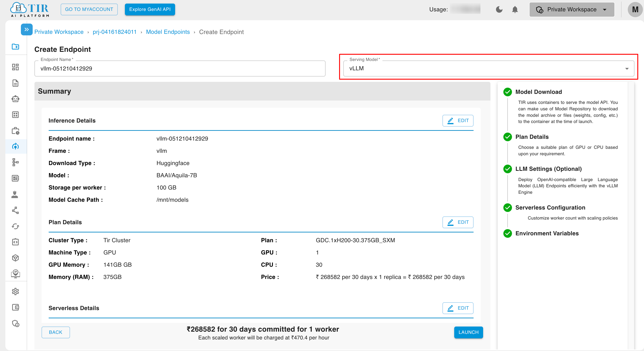
Task: Select the Environment Variables step title
Action: 547,233
